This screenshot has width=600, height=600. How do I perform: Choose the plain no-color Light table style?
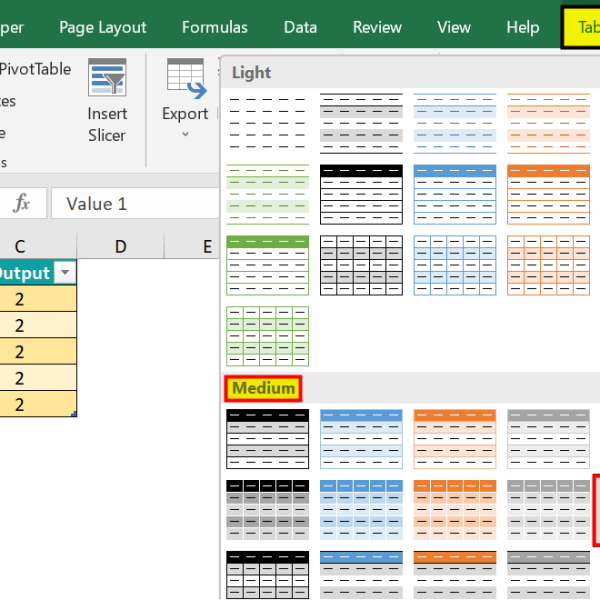(x=267, y=123)
